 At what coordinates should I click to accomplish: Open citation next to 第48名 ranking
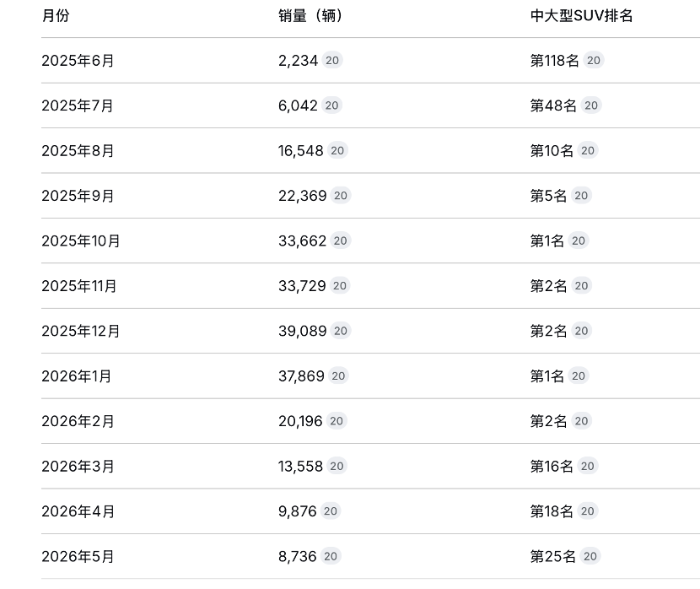coord(591,105)
